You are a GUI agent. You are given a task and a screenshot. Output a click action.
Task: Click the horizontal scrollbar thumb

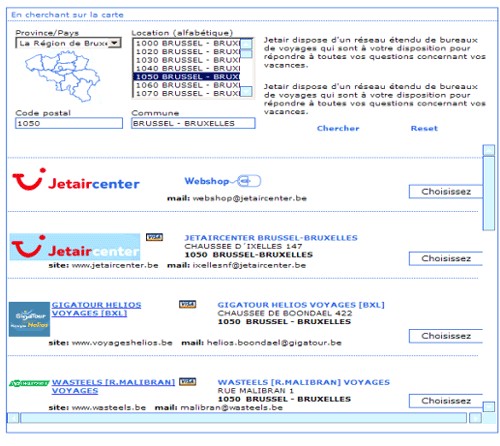(243, 418)
